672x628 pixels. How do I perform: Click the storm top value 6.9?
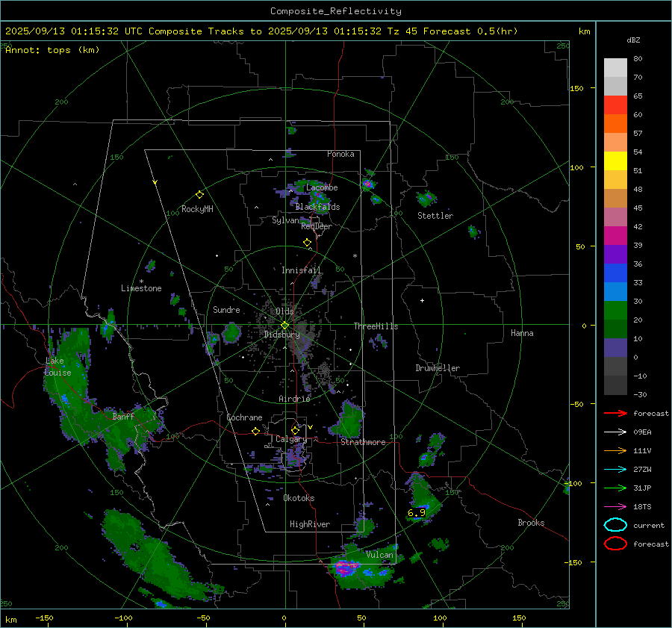pos(416,513)
